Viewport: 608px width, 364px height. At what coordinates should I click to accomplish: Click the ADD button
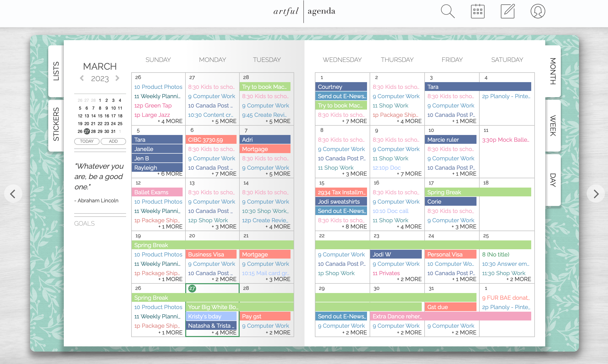(113, 141)
